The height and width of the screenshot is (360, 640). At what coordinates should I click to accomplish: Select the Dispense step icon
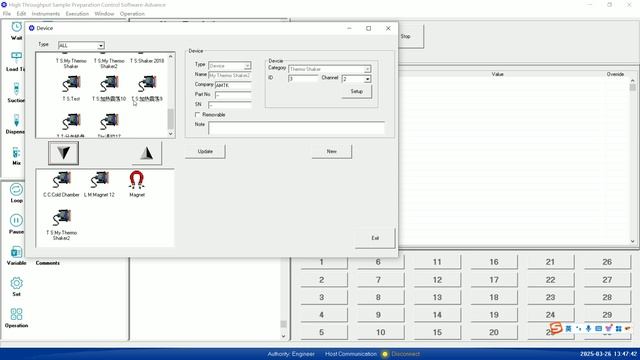point(16,120)
